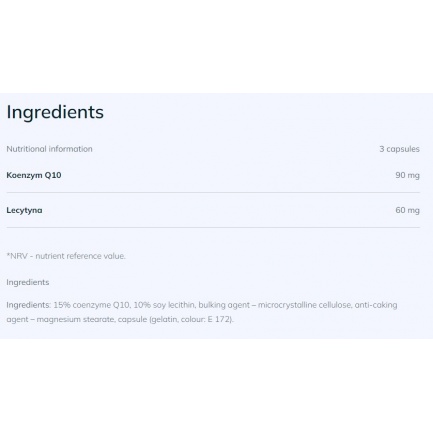This screenshot has width=433, height=433.
Task: Select the Lecytyna row label
Action: [24, 210]
